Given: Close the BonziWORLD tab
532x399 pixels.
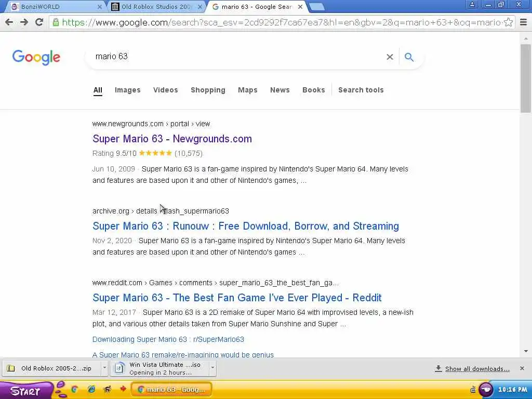Looking at the screenshot, I should click(99, 7).
